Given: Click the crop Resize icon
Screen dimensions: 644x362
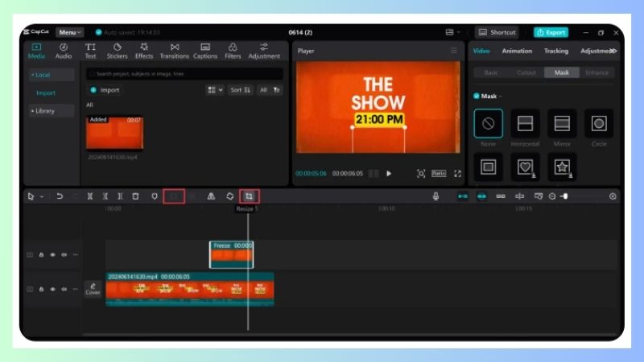Looking at the screenshot, I should [250, 196].
